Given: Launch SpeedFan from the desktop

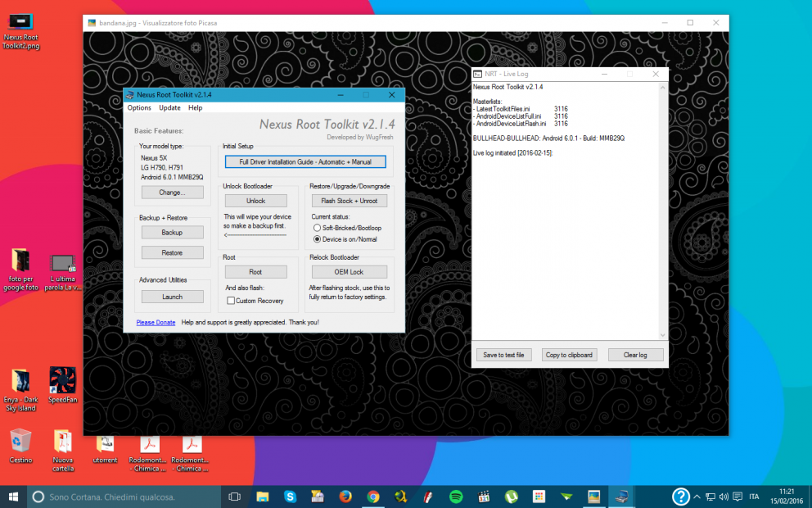Looking at the screenshot, I should click(x=63, y=384).
